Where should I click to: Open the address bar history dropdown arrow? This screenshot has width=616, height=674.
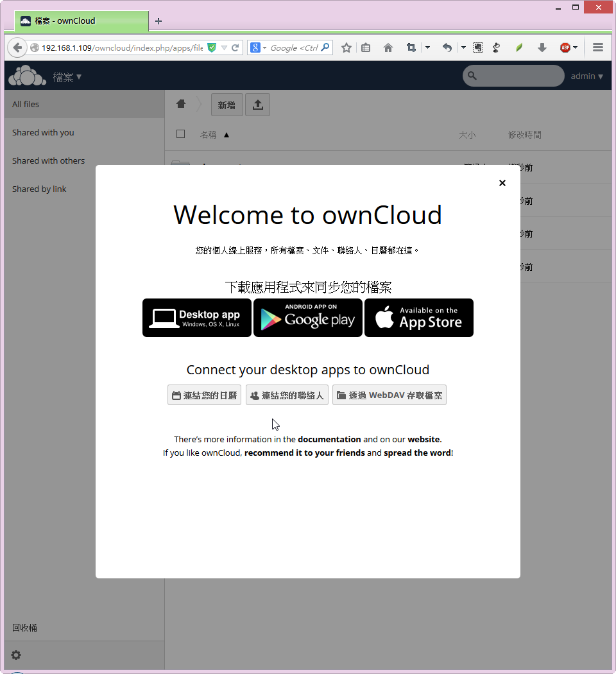[x=224, y=48]
